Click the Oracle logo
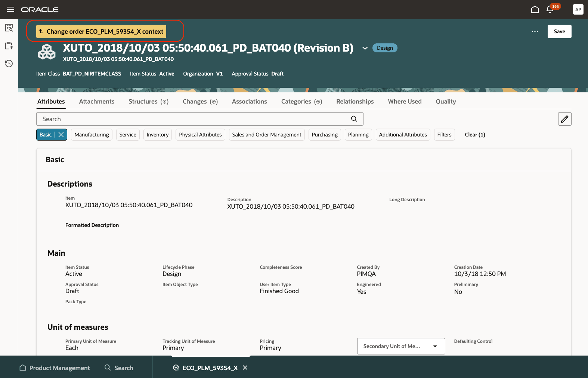Viewport: 588px width, 378px height. point(40,10)
